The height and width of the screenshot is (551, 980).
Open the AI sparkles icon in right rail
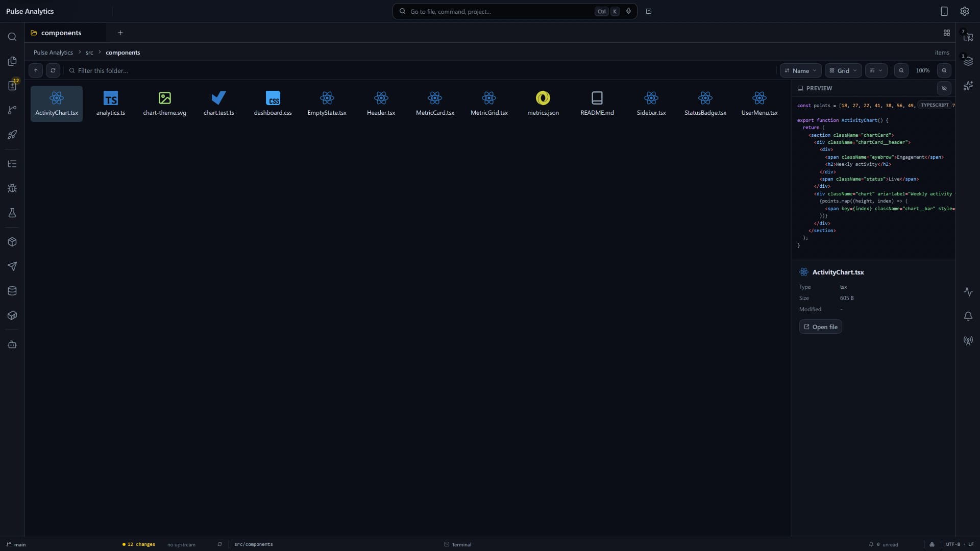(x=968, y=86)
